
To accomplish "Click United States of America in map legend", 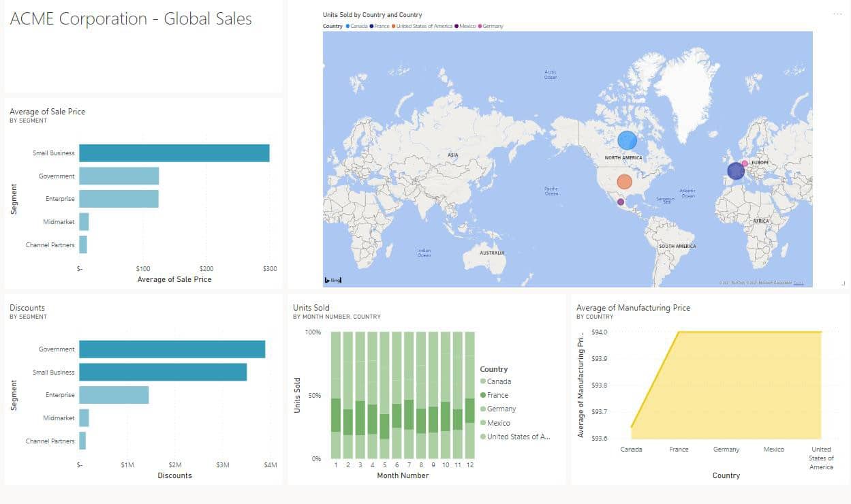I will [x=422, y=26].
